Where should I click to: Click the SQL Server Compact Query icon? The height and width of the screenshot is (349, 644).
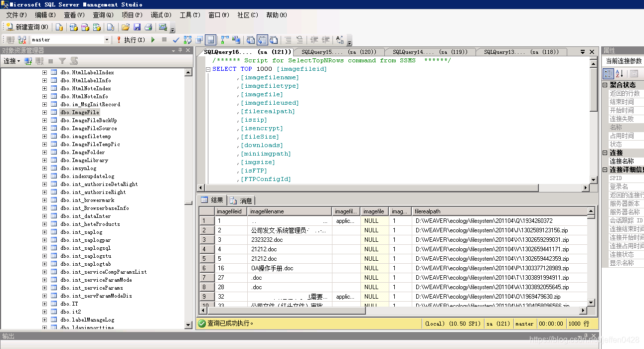pos(111,27)
